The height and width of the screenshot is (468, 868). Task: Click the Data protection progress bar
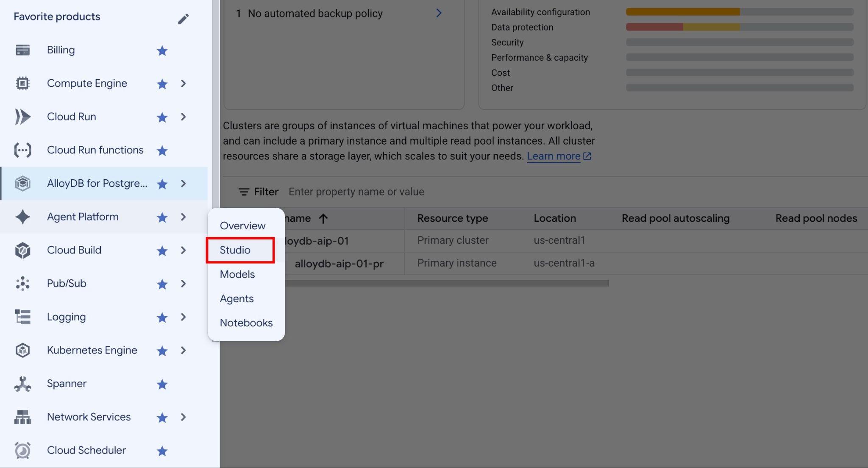740,27
